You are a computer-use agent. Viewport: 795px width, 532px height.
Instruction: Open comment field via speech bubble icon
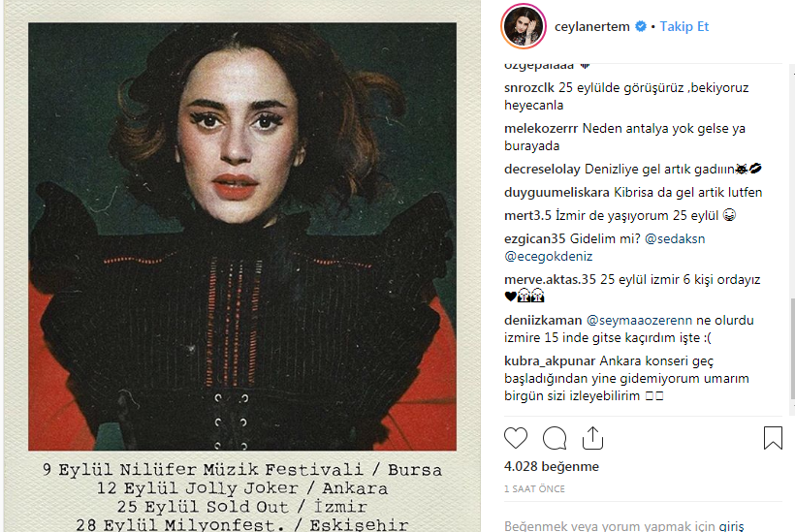coord(555,438)
